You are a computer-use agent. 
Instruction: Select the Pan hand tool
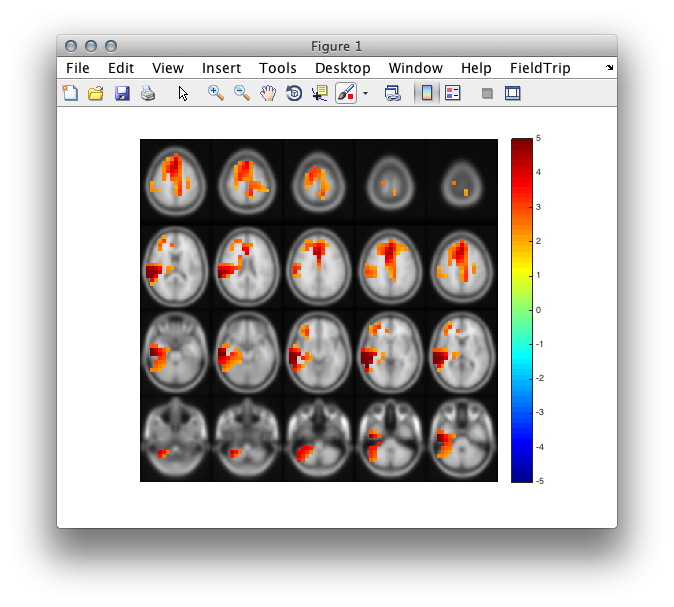pos(268,93)
